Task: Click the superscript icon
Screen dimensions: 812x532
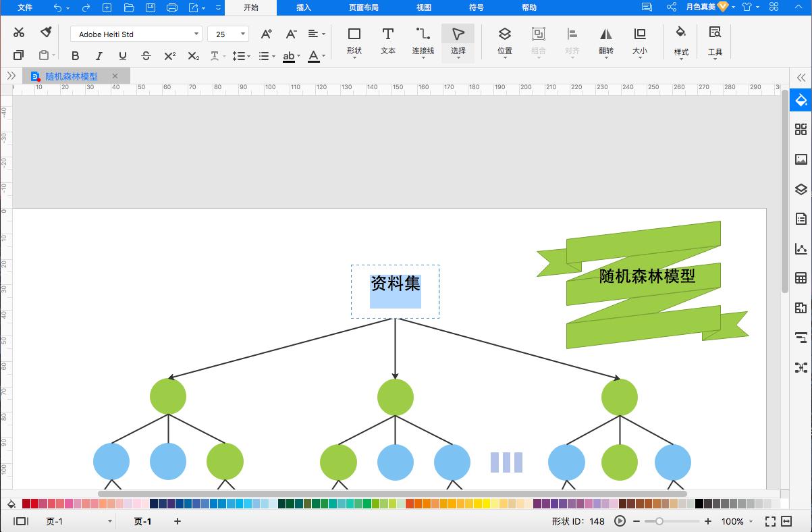Action: 169,56
